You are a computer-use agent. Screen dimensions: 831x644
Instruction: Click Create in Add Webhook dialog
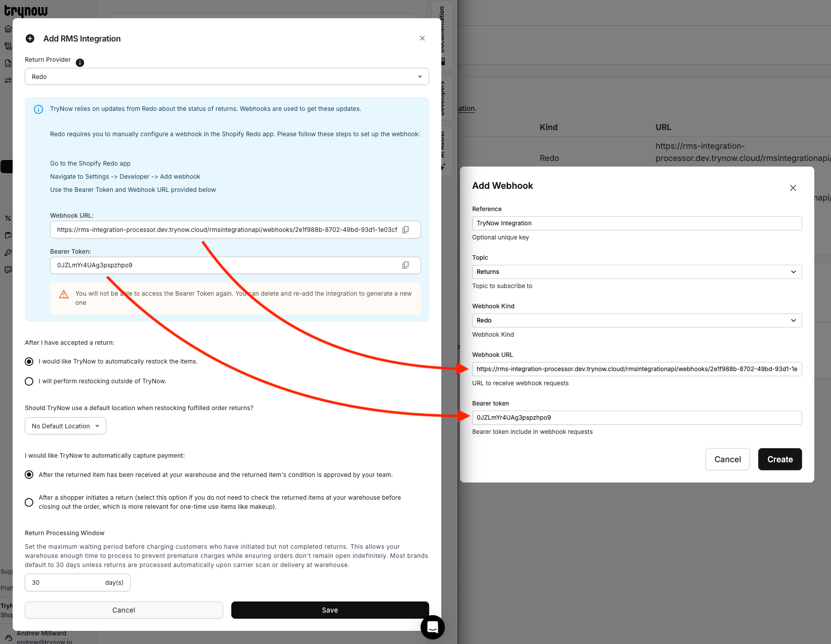click(780, 459)
